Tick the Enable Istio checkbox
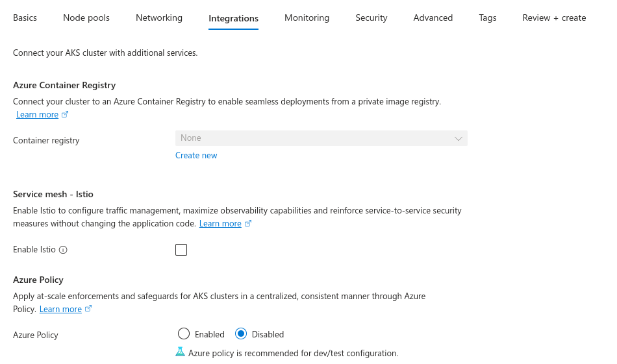The image size is (617, 364). pyautogui.click(x=181, y=250)
